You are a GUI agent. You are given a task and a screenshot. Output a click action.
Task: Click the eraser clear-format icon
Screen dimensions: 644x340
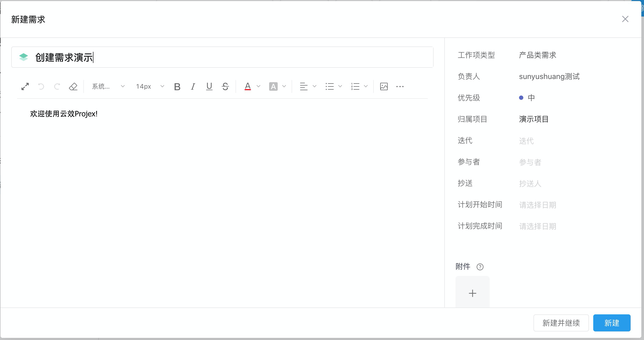[73, 86]
